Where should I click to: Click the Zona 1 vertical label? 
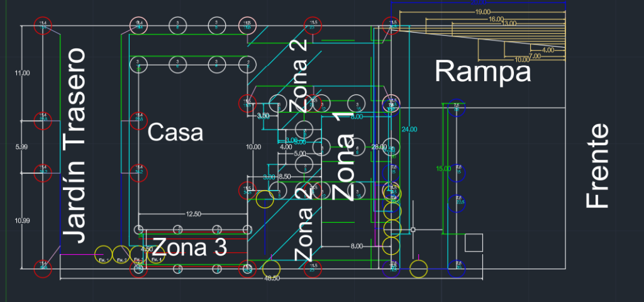tap(343, 157)
